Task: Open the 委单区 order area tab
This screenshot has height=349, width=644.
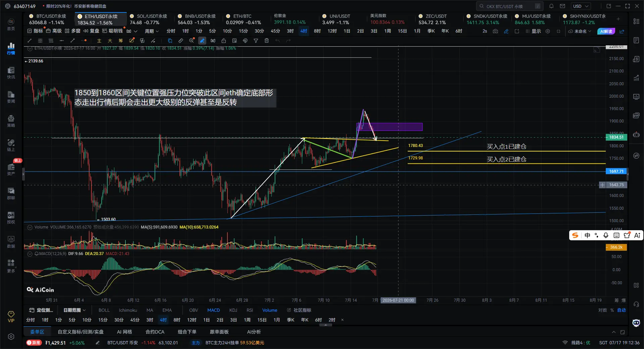Action: point(37,332)
